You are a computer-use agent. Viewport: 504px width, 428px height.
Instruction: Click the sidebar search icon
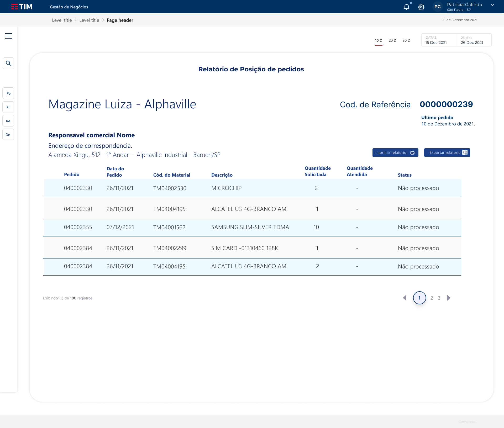(x=8, y=63)
